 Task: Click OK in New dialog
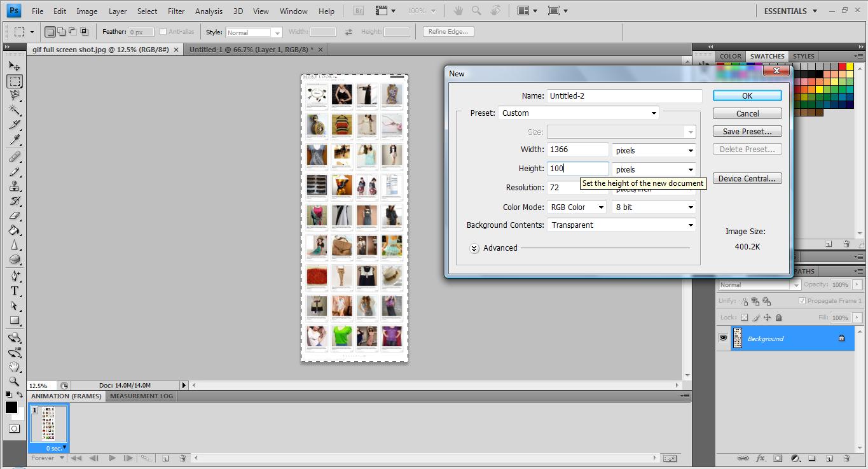[747, 95]
